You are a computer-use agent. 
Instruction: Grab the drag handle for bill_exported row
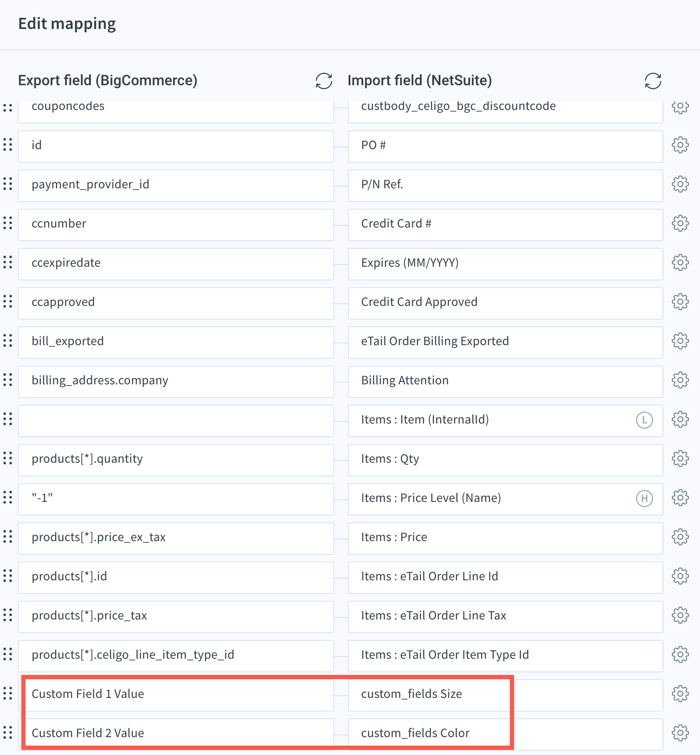coord(8,341)
